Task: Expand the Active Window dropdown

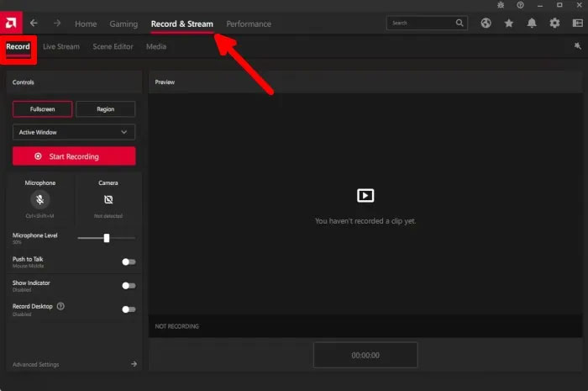Action: (x=74, y=132)
